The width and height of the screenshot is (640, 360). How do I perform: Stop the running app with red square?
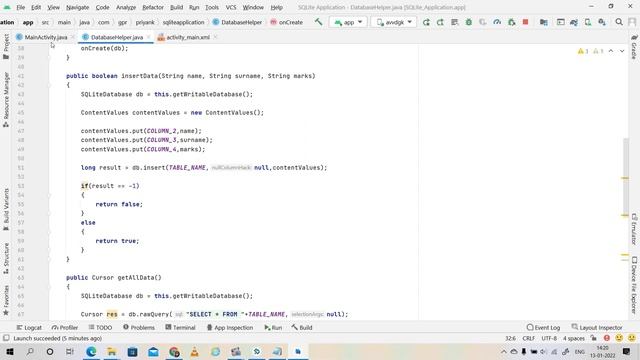tap(525, 22)
